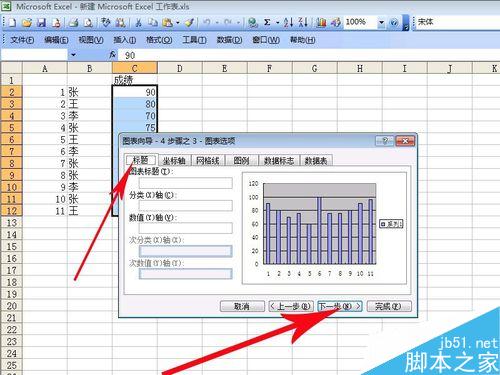Click the New workbook icon
This screenshot has height=375, width=500.
coord(12,23)
